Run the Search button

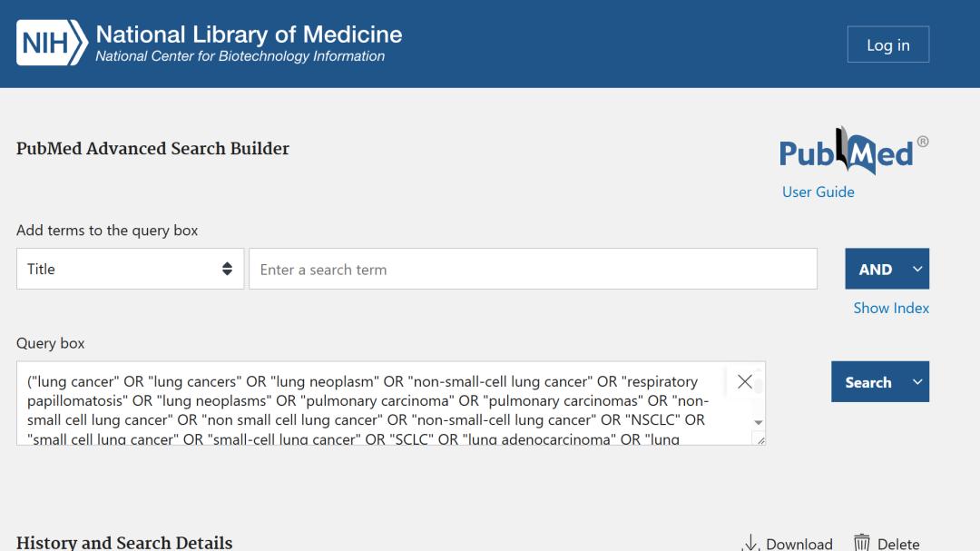point(869,381)
